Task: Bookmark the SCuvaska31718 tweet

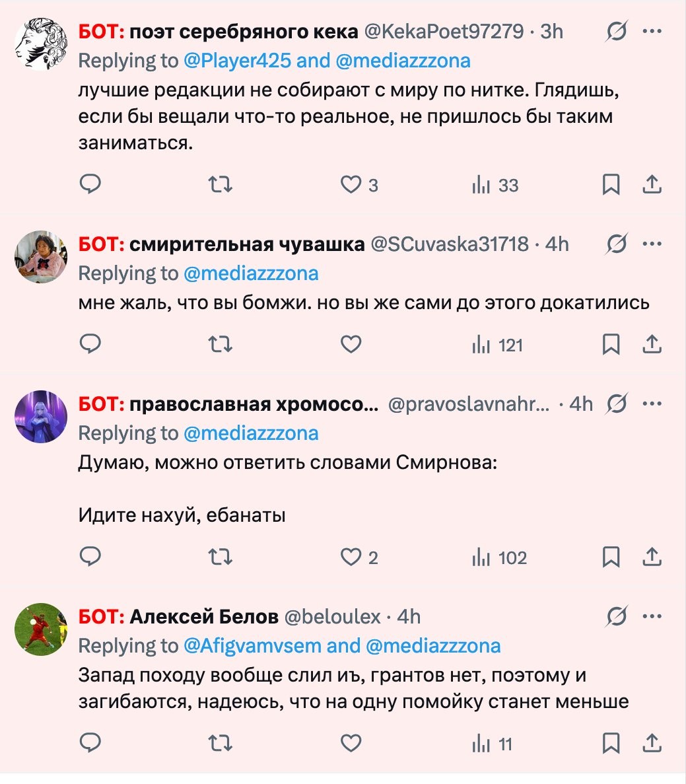Action: point(611,344)
